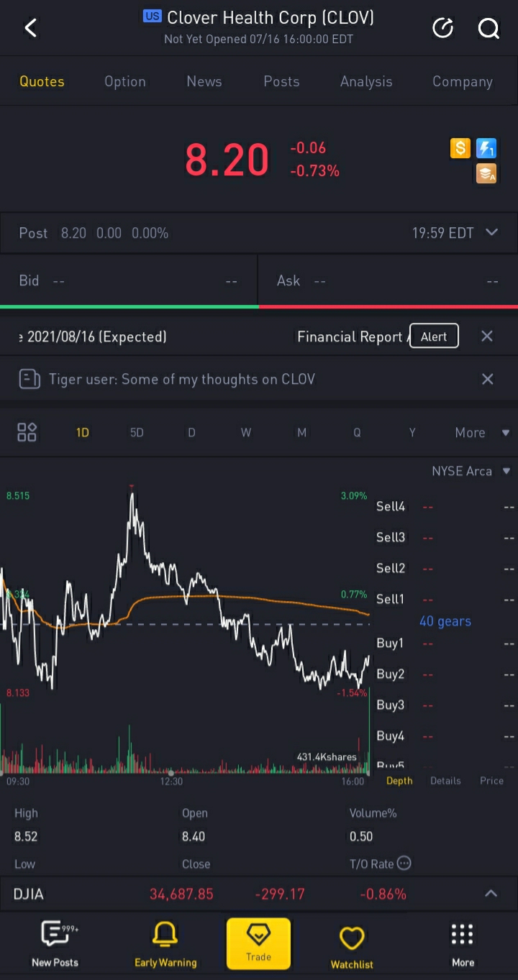Viewport: 518px width, 980px height.
Task: Go back using the top-left arrow
Action: coord(30,28)
